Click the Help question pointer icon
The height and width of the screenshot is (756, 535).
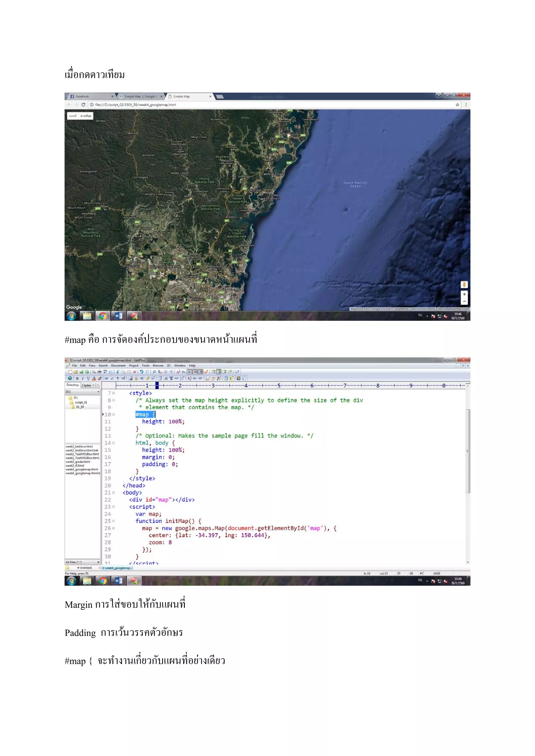point(237,372)
